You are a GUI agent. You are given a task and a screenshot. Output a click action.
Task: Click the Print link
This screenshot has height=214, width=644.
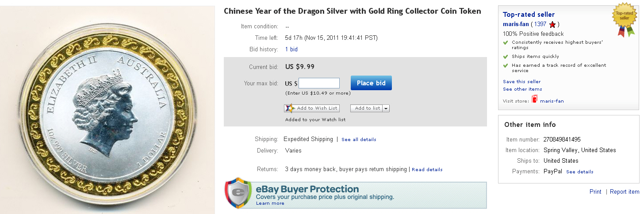[x=595, y=192]
